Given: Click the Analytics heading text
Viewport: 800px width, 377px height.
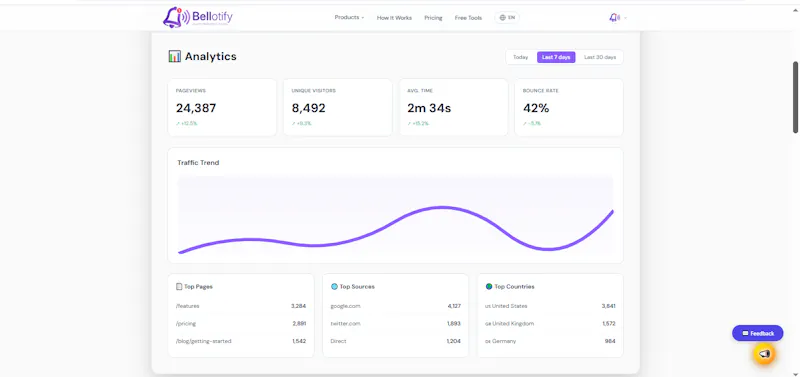Looking at the screenshot, I should (211, 57).
